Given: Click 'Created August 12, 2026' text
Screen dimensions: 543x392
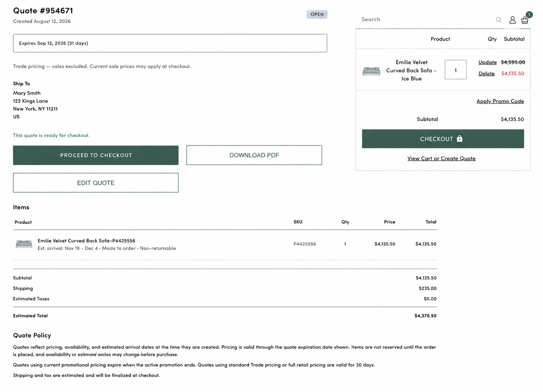Looking at the screenshot, I should point(42,21).
